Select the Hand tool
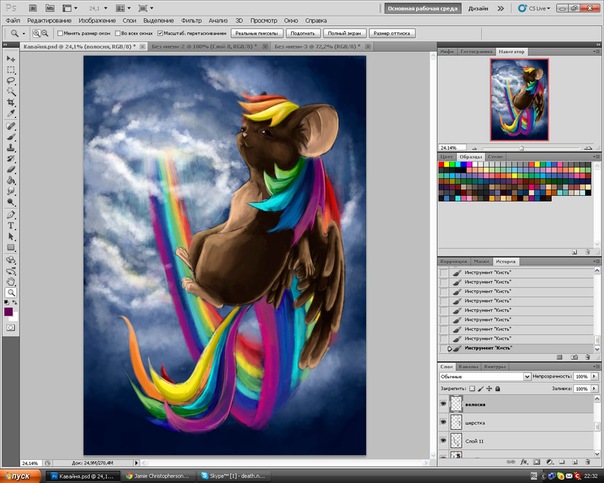The height and width of the screenshot is (483, 604). tap(11, 282)
